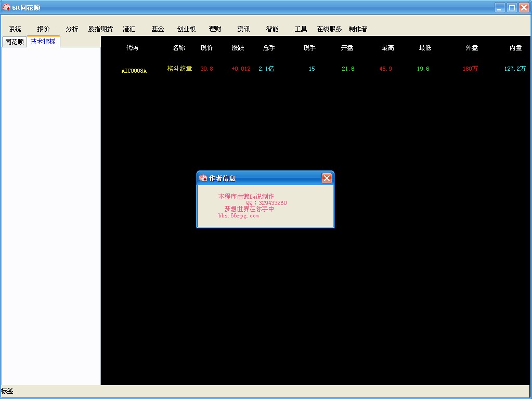The height and width of the screenshot is (399, 532).
Task: Open the 系统 menu
Action: pyautogui.click(x=15, y=29)
